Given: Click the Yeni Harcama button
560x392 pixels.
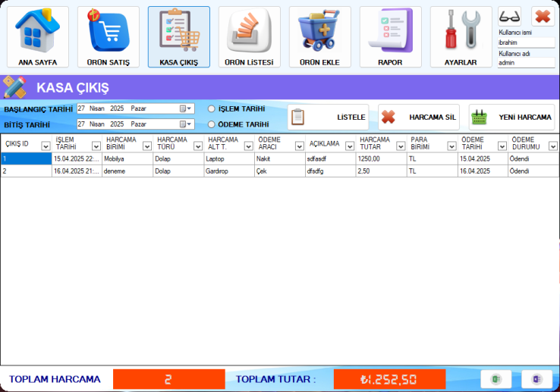Looking at the screenshot, I should pos(511,118).
